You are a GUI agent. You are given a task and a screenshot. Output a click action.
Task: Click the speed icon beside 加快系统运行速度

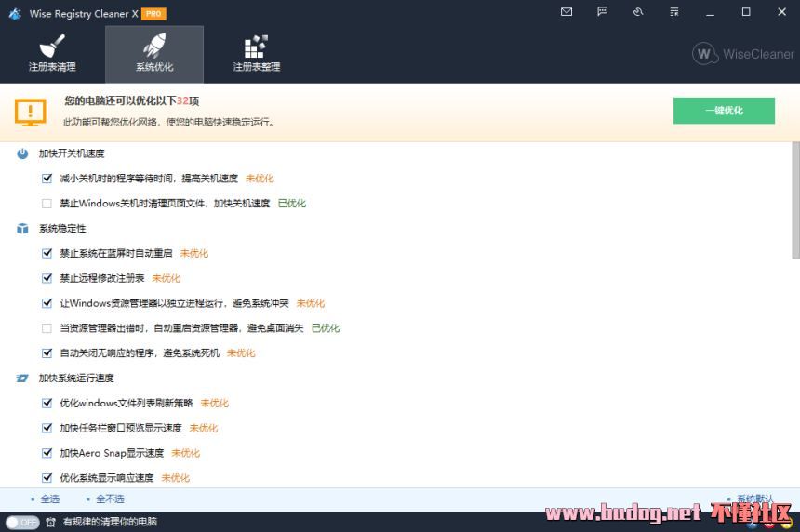click(x=22, y=379)
